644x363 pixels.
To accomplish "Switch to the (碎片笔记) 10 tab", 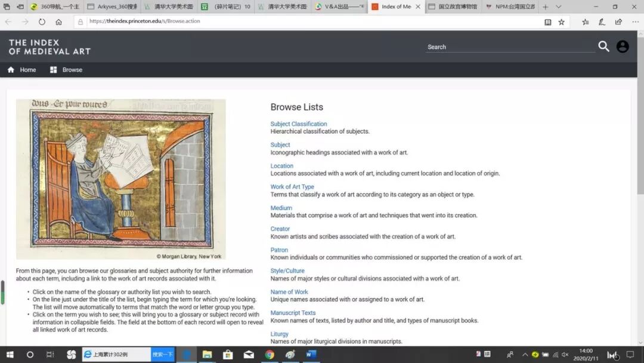I will point(227,7).
